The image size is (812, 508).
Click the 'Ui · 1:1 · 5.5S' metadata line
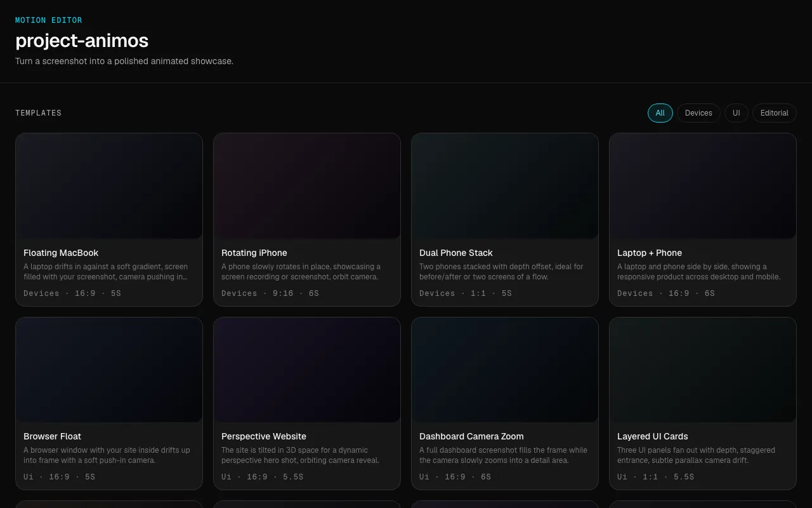655,477
